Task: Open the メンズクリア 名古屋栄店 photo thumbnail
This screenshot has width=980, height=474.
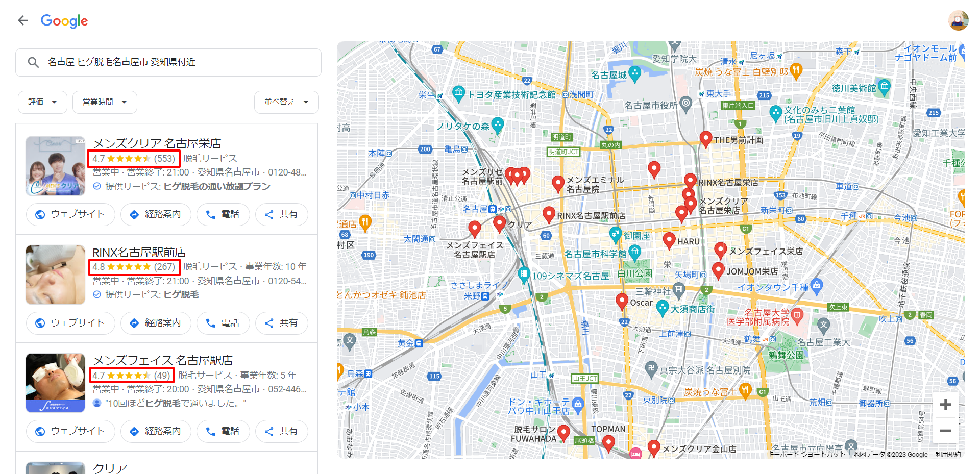Action: pyautogui.click(x=56, y=166)
